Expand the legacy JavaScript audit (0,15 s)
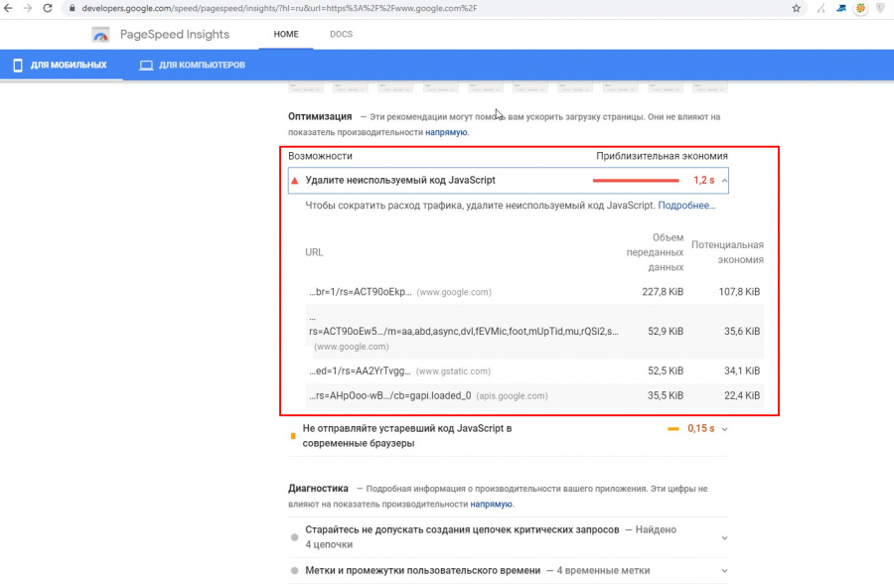The image size is (894, 588). point(724,429)
